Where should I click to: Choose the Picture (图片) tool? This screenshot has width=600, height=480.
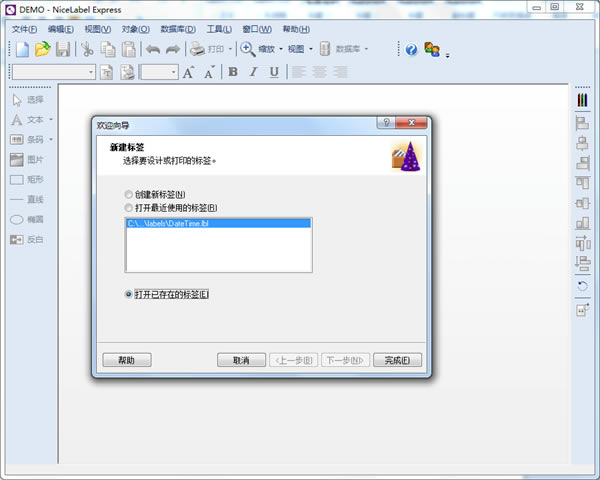(27, 160)
